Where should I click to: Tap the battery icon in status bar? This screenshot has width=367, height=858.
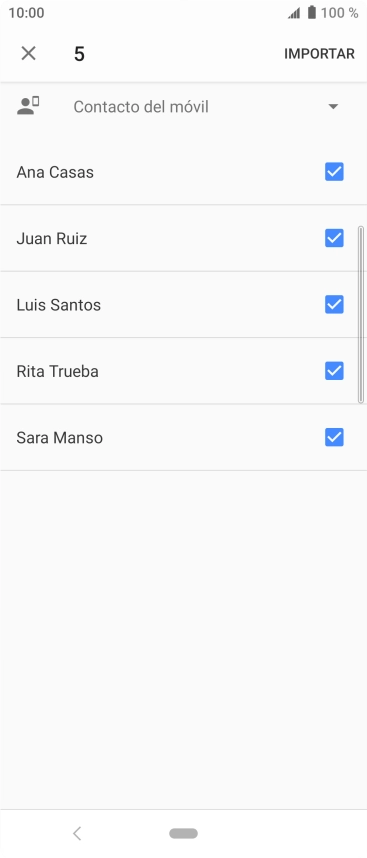pos(312,13)
